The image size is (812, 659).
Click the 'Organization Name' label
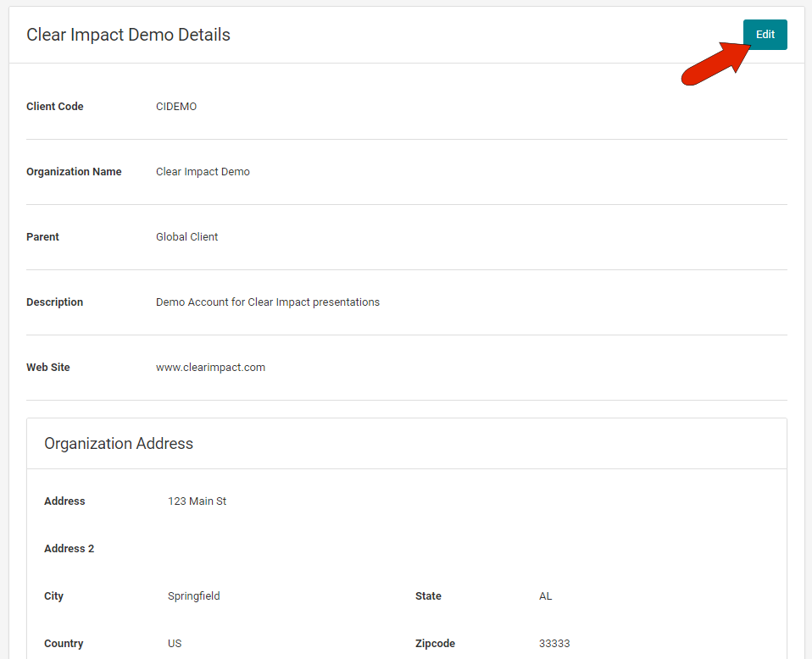74,172
